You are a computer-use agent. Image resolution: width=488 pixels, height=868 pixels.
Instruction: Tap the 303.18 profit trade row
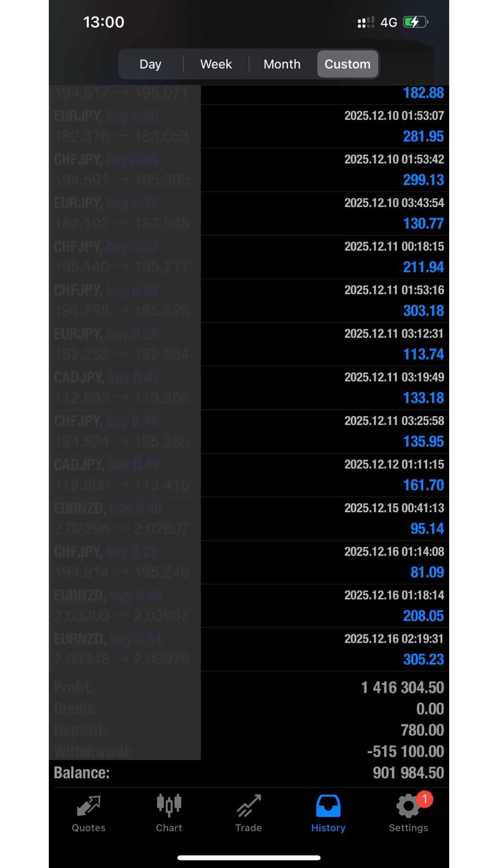[x=324, y=301]
